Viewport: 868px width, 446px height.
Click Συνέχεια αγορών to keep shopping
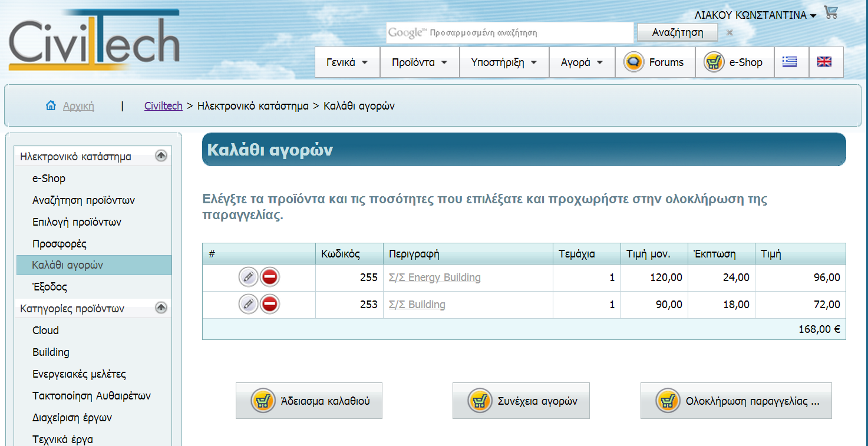click(521, 401)
